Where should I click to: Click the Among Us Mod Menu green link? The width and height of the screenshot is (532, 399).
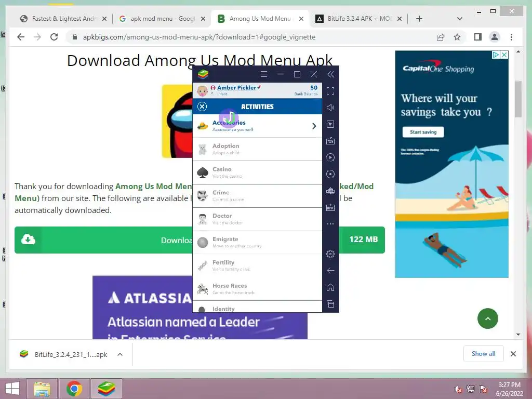(153, 187)
